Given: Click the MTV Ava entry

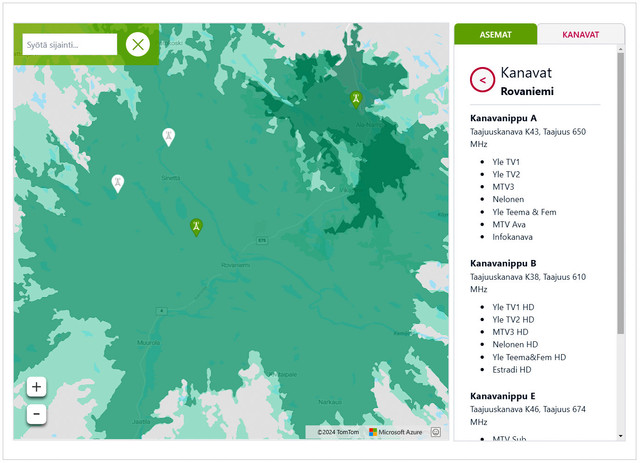Looking at the screenshot, I should [x=509, y=224].
